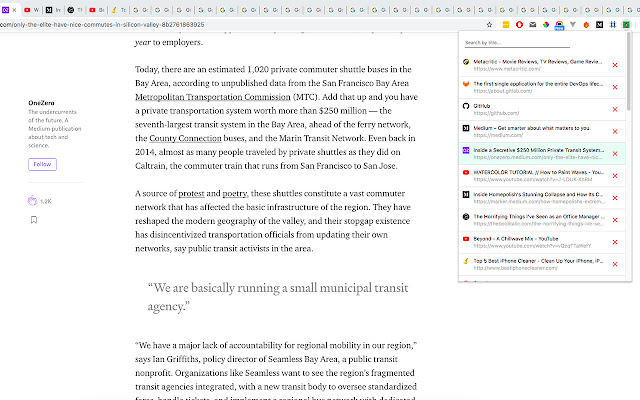Switch to the iPhone cleaner 'To' browser tab
Viewport: 640px width, 400px height.
tap(118, 10)
